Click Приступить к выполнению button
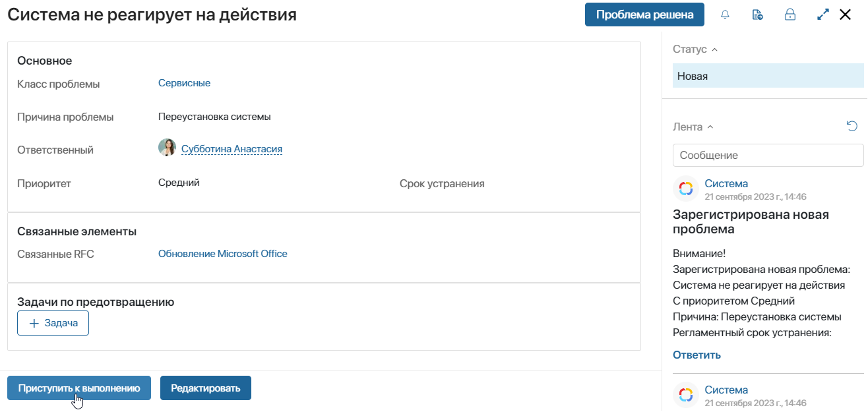The image size is (868, 412). (x=79, y=388)
